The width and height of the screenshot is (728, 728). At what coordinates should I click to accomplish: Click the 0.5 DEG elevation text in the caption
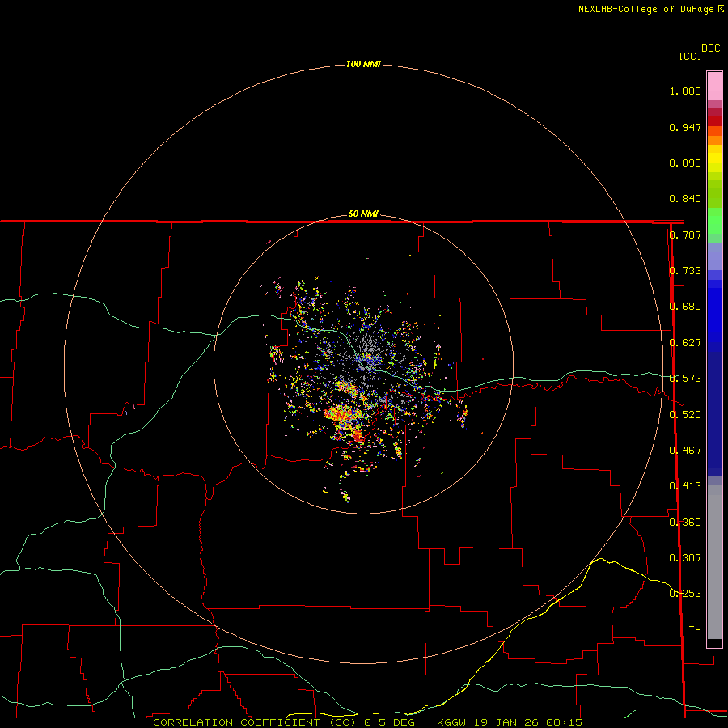pos(390,722)
